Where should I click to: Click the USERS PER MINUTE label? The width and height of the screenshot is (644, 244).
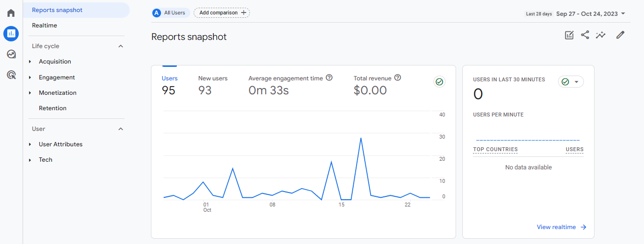pyautogui.click(x=498, y=115)
